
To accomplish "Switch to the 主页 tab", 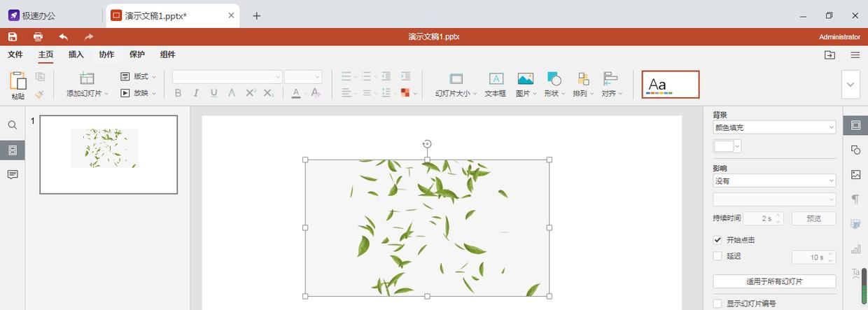I will 45,55.
